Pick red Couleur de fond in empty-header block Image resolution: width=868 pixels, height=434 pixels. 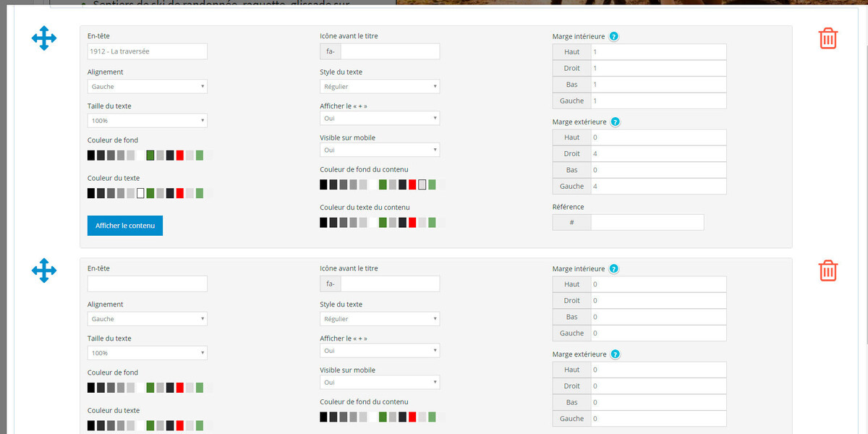[x=179, y=387]
